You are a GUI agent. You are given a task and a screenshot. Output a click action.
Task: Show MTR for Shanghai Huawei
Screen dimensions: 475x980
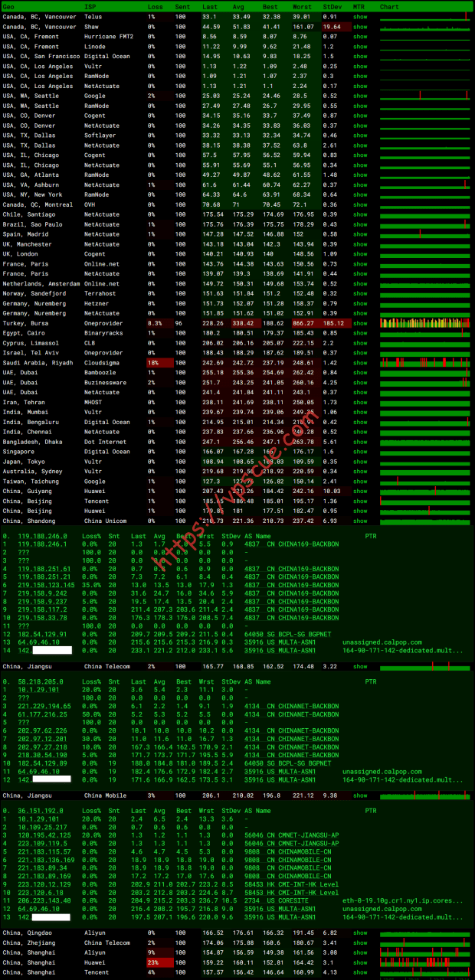[x=360, y=962]
